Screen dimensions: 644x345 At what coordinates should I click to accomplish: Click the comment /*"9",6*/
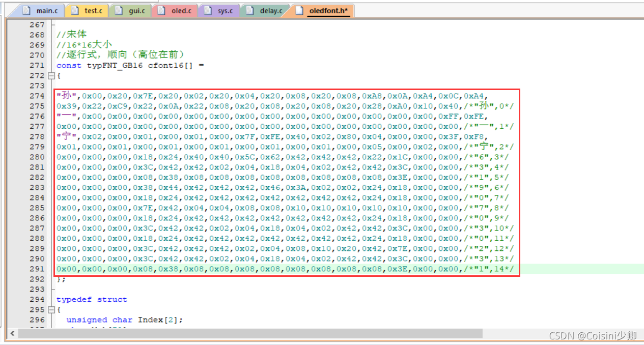pos(486,187)
